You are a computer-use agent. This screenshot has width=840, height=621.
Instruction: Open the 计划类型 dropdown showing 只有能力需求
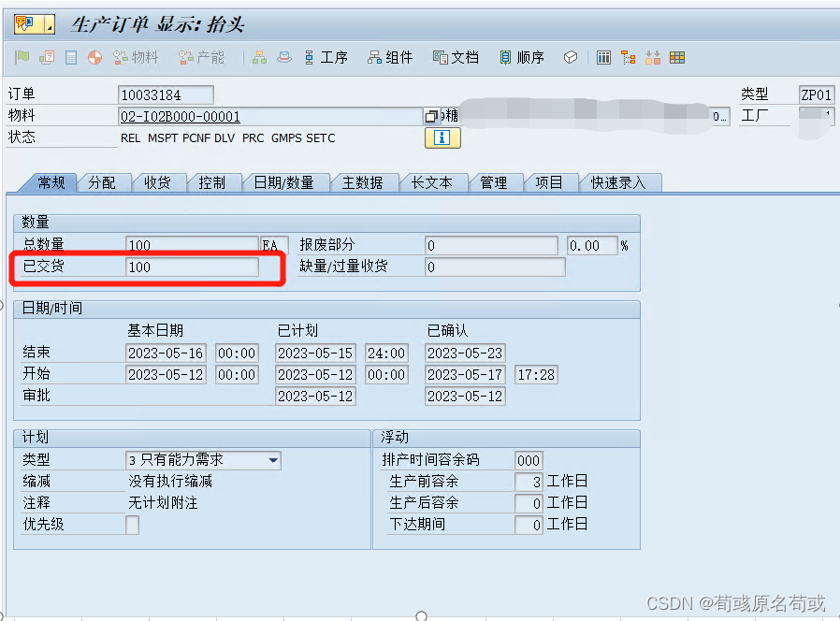pyautogui.click(x=274, y=460)
